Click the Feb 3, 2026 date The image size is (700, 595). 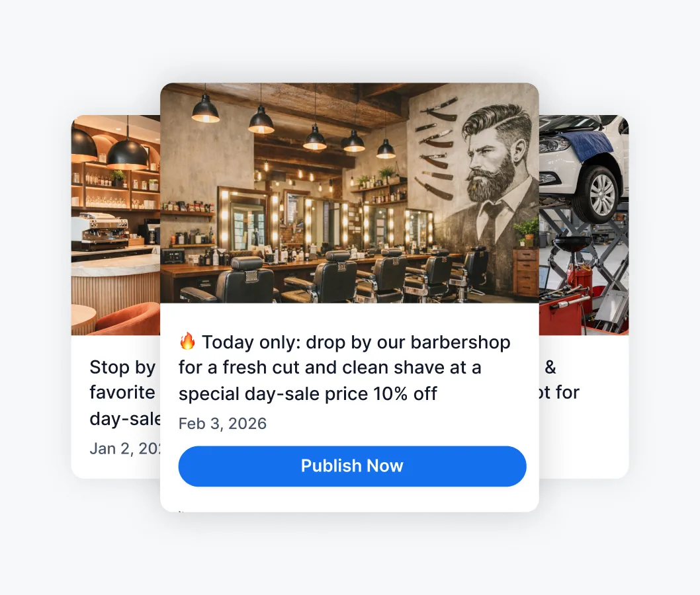click(x=222, y=424)
